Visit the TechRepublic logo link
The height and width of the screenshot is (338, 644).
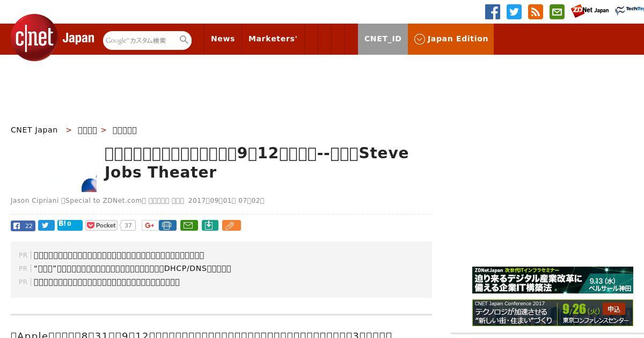[629, 10]
